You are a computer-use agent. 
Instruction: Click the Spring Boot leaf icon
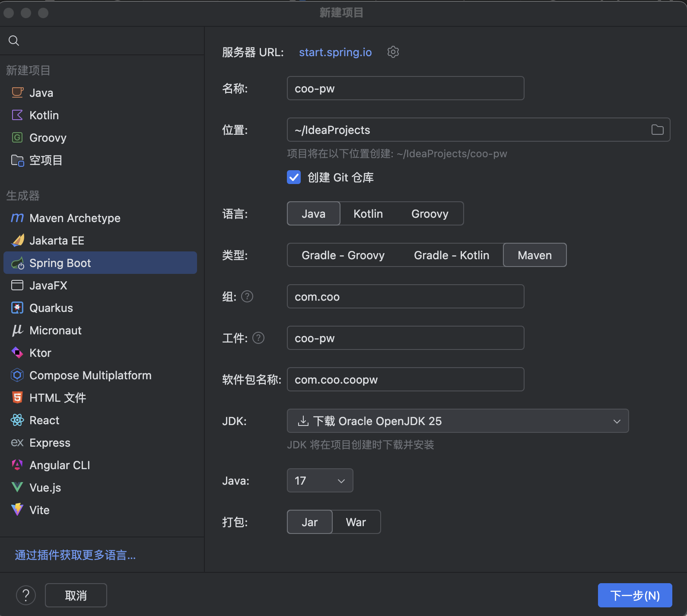[18, 263]
